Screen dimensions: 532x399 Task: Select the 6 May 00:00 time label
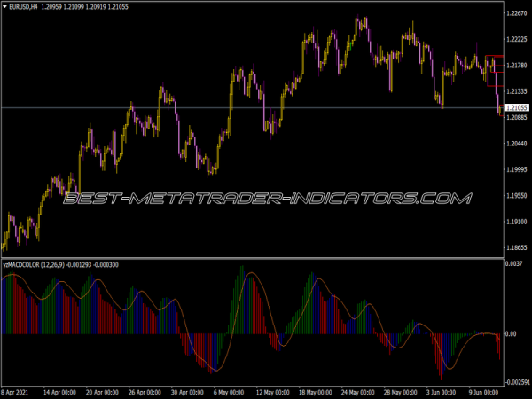pyautogui.click(x=231, y=392)
